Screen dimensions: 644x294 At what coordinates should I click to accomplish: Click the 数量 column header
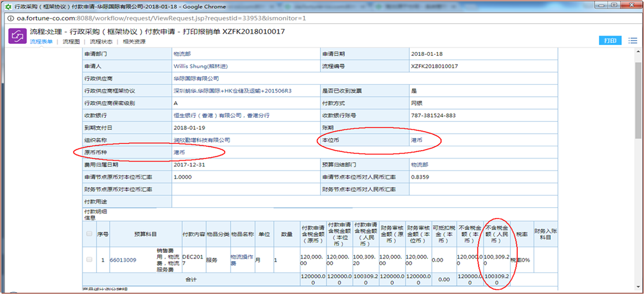click(287, 234)
